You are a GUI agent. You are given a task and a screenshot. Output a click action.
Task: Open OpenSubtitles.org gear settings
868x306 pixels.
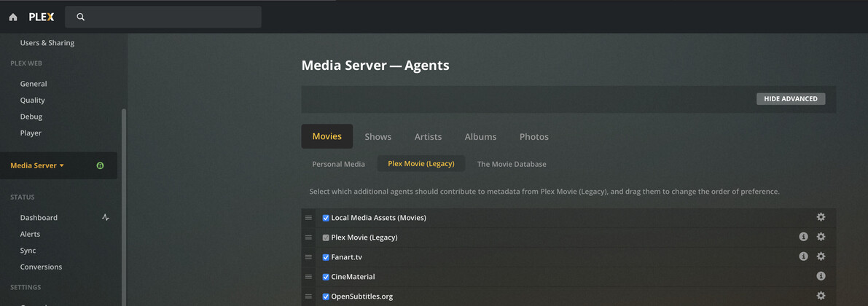click(x=821, y=296)
